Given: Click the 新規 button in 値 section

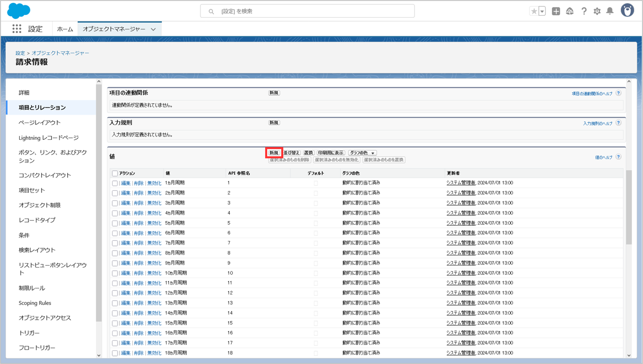Looking at the screenshot, I should [274, 153].
